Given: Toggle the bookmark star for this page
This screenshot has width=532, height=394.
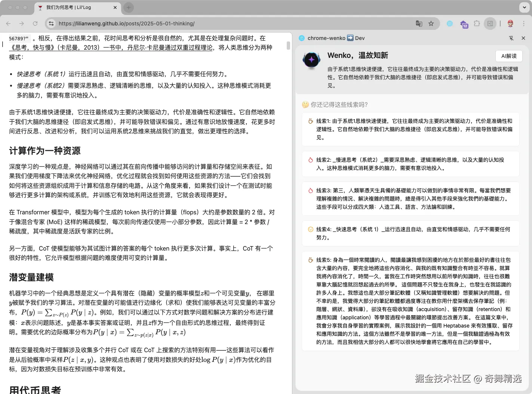Looking at the screenshot, I should coord(431,23).
